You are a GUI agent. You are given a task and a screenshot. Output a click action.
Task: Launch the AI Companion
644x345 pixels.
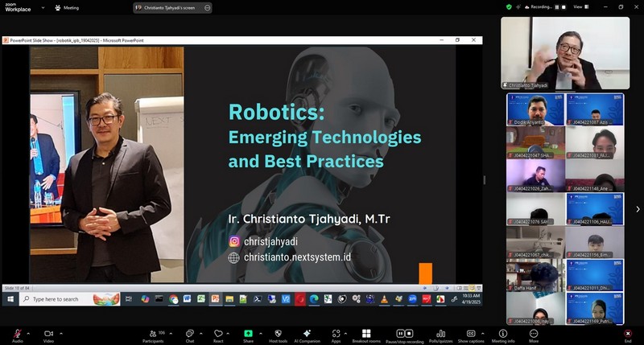pos(306,333)
